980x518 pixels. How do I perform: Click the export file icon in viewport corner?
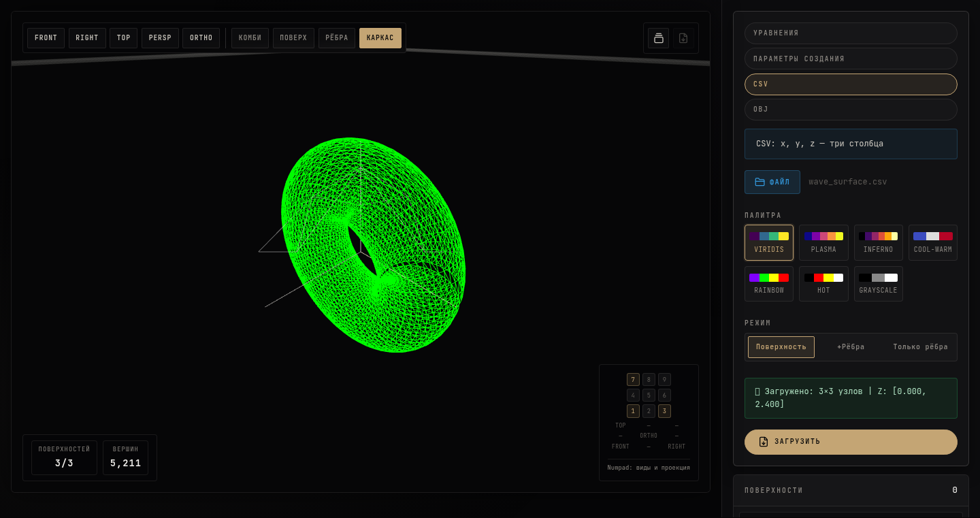[683, 38]
